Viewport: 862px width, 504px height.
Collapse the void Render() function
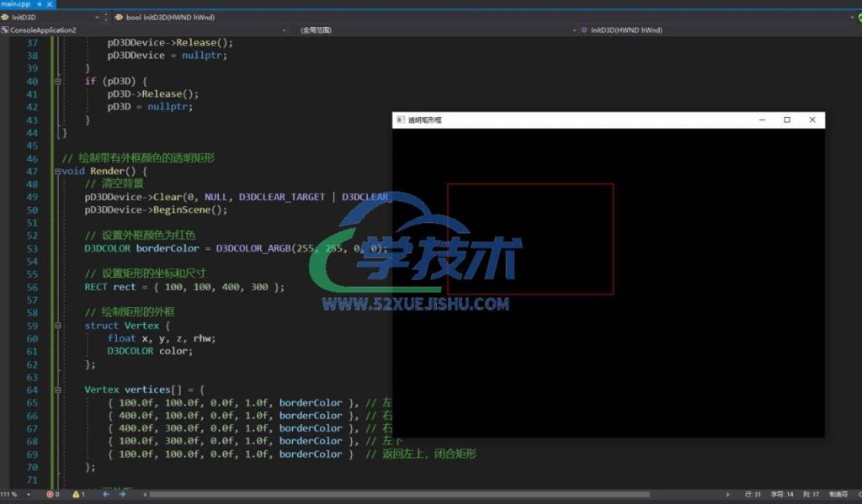(57, 172)
